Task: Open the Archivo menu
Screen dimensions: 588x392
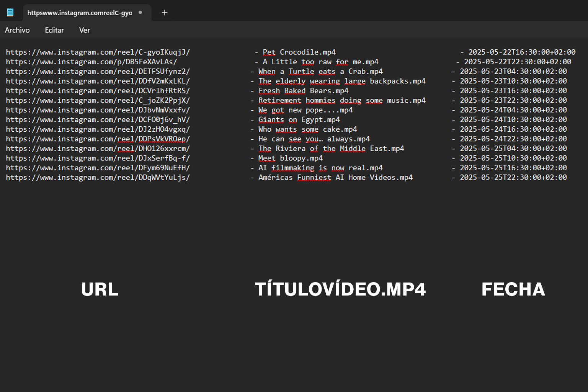Action: tap(17, 30)
